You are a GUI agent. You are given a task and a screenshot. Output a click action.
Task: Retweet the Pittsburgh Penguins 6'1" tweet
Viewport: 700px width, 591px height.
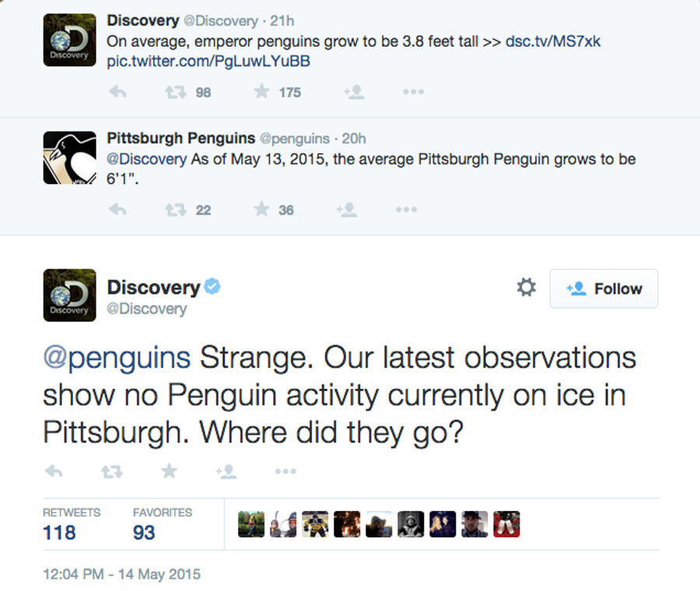click(176, 210)
